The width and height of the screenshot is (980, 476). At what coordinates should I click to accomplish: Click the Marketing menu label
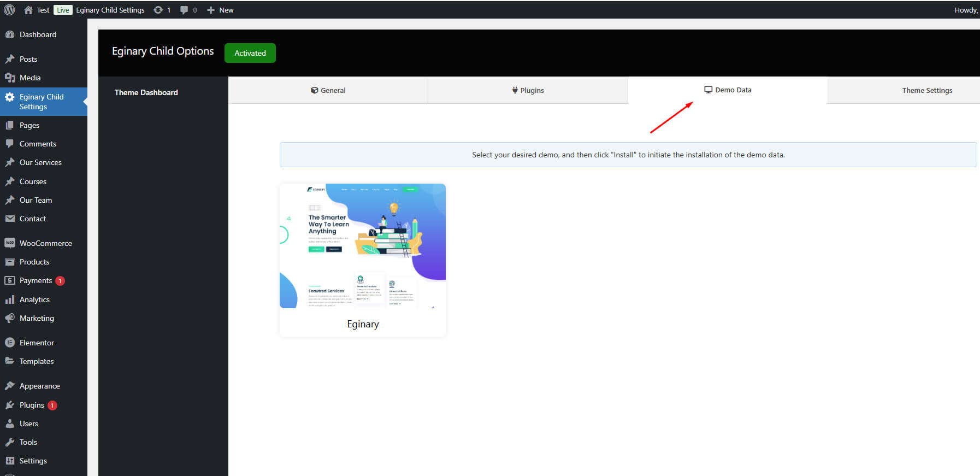(37, 318)
